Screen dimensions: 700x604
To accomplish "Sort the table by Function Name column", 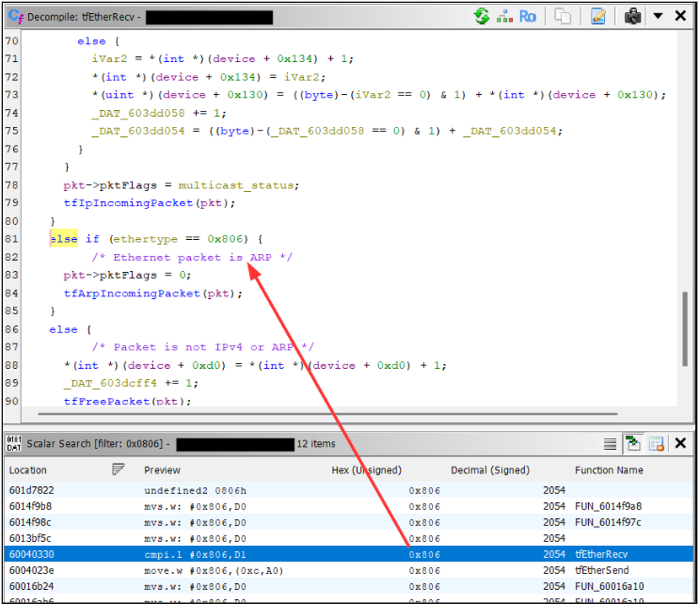I will 609,469.
